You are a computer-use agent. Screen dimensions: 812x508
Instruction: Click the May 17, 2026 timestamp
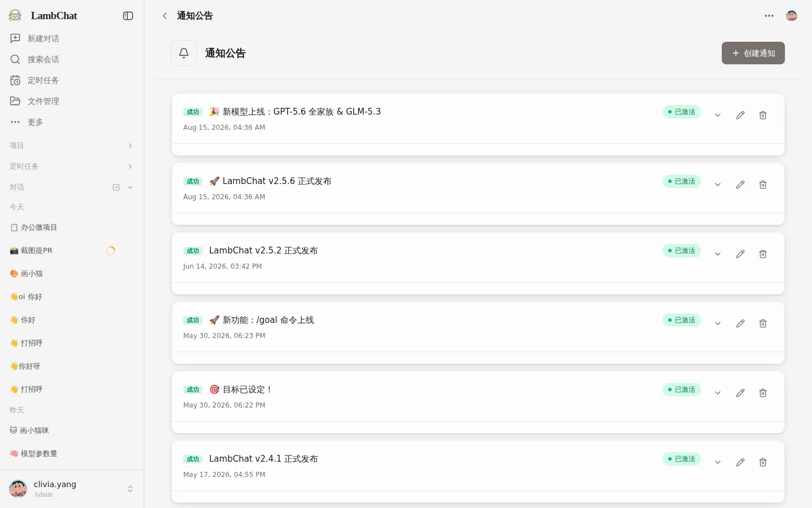pos(224,475)
